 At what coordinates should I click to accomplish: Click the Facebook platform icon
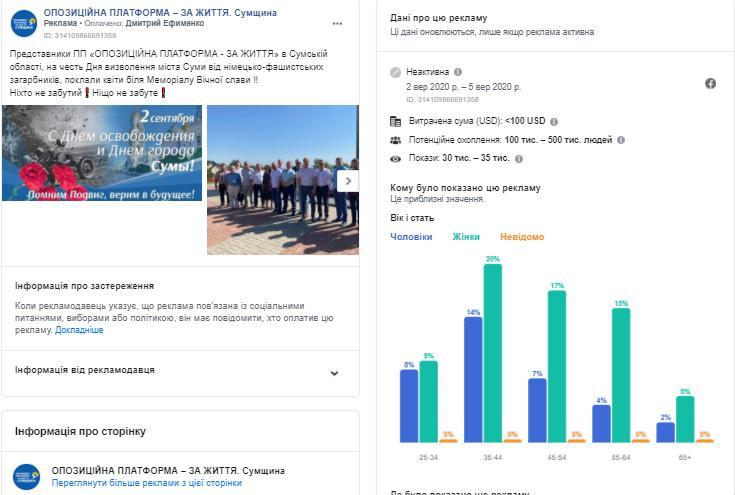click(710, 84)
